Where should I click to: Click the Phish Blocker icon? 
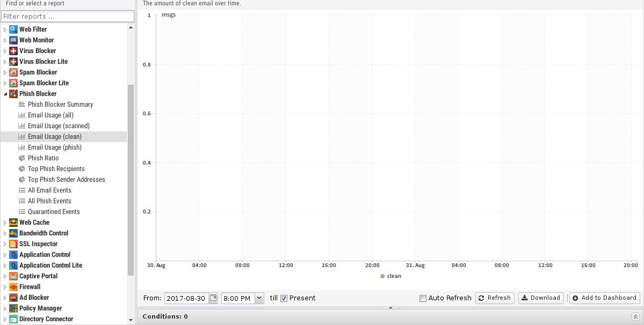[13, 93]
